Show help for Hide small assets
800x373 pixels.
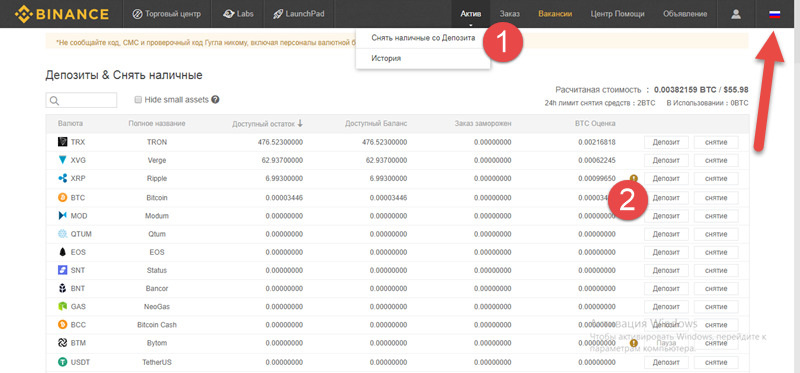(x=215, y=100)
